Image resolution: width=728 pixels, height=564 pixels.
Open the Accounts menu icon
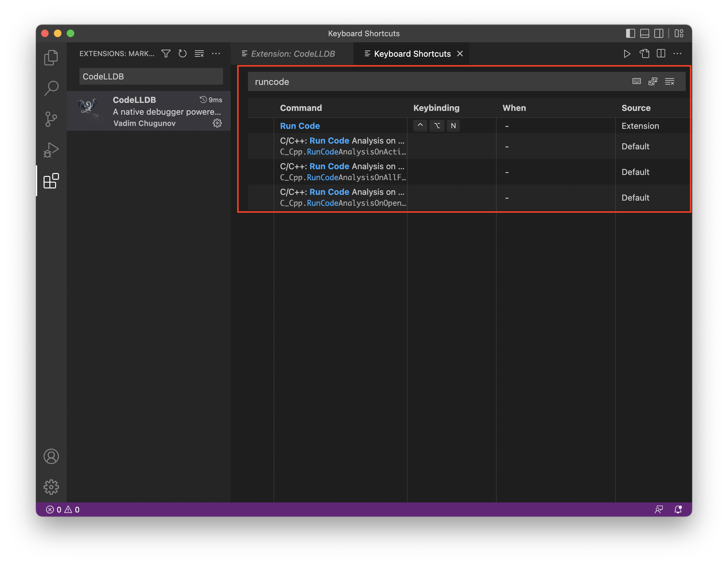pos(51,456)
